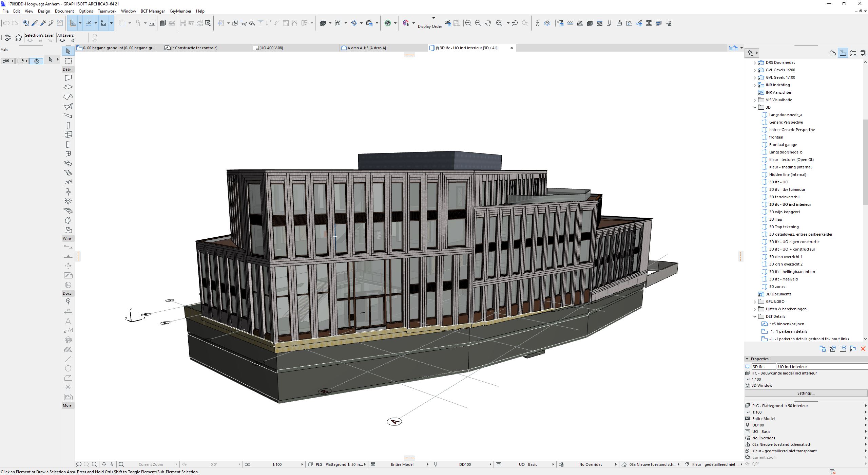Close the 3D ifc - UO incl interieur tab
This screenshot has width=868, height=475.
click(x=512, y=48)
